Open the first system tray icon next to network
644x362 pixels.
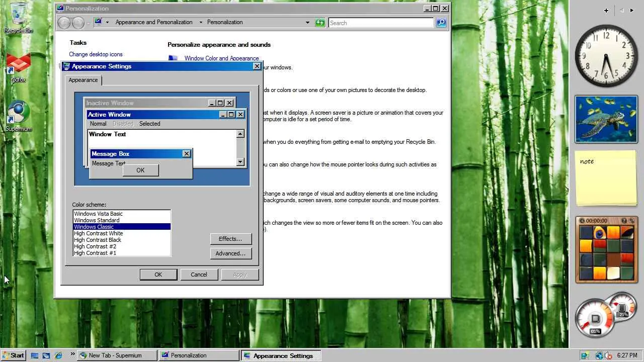click(x=585, y=355)
